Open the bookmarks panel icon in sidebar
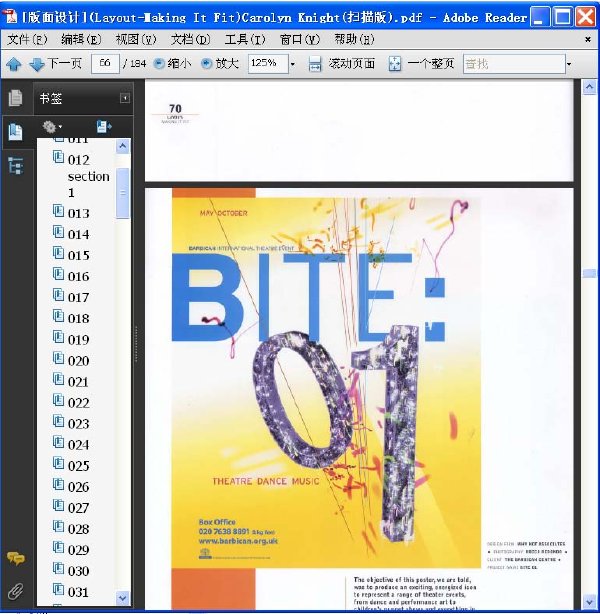Viewport: 600px width, 614px height. click(15, 132)
